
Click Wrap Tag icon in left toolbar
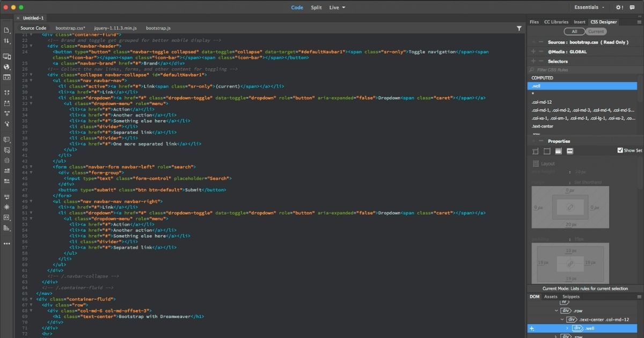pos(6,196)
